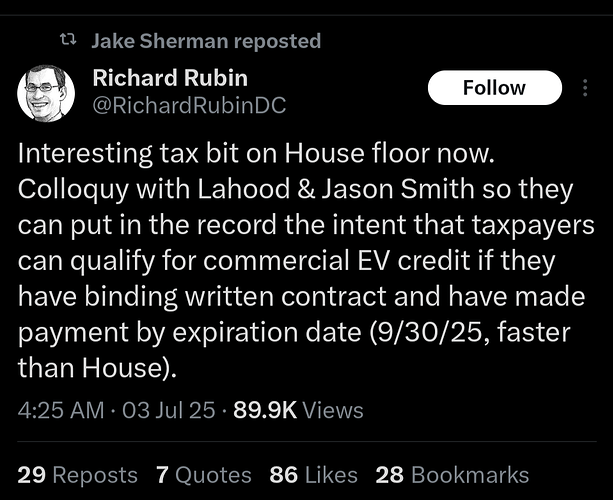Open the "Jake Sherman reposted" link
This screenshot has height=500, width=613.
(205, 41)
